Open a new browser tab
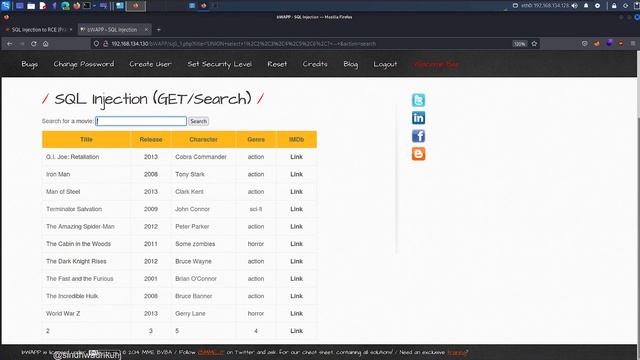This screenshot has width=640, height=360. [x=159, y=29]
